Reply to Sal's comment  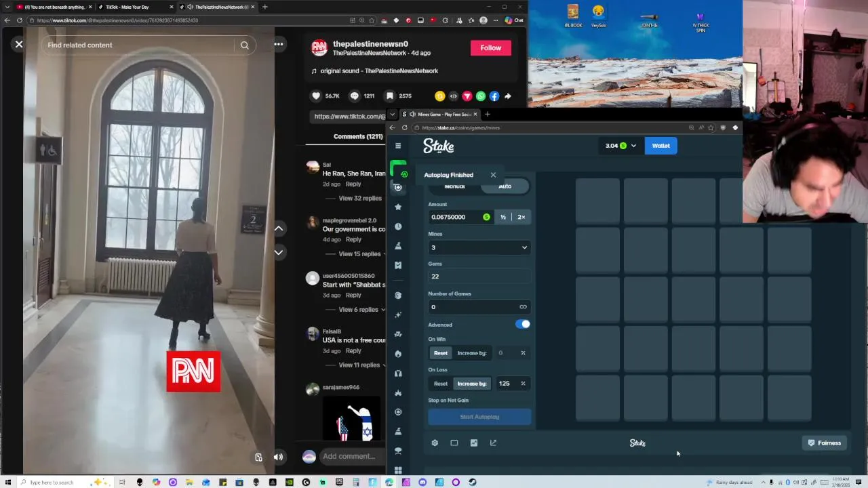click(353, 184)
